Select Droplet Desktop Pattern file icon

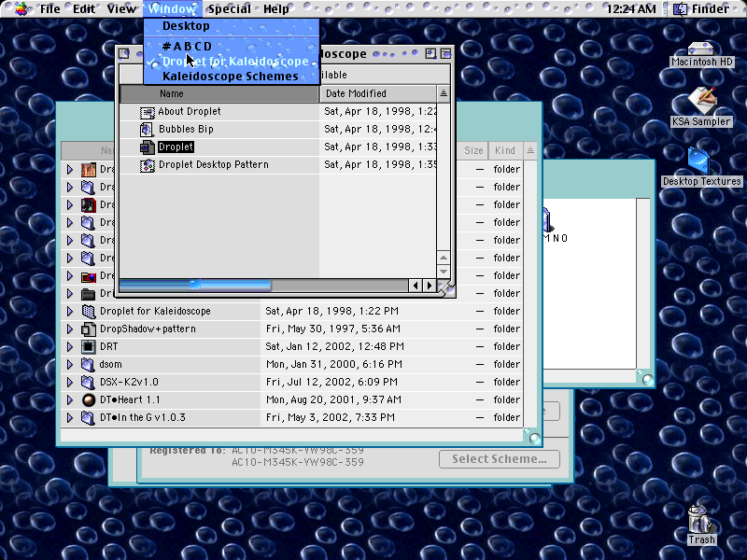click(147, 165)
